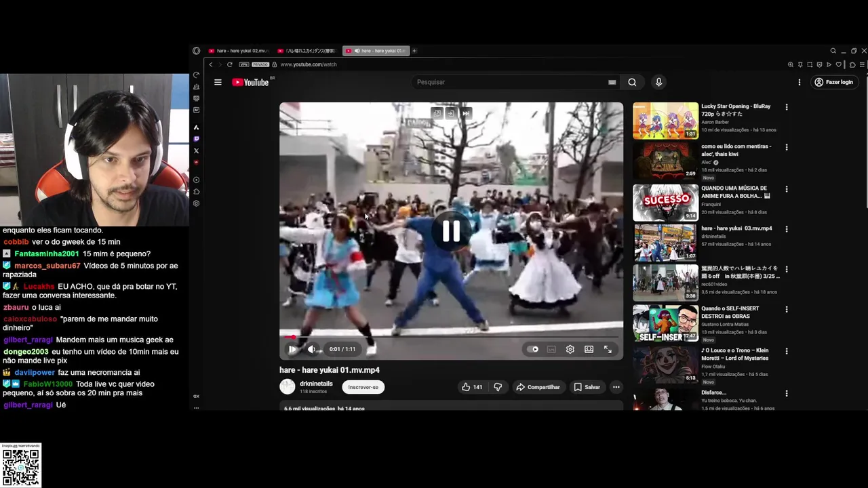Open Opera easy setup lines icon
The width and height of the screenshot is (868, 488).
(x=862, y=64)
